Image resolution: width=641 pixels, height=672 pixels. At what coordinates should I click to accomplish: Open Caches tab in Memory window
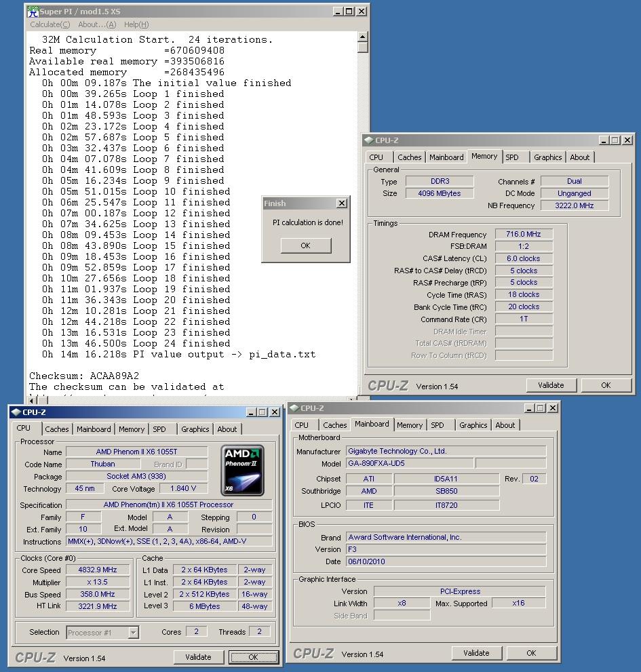[x=410, y=157]
